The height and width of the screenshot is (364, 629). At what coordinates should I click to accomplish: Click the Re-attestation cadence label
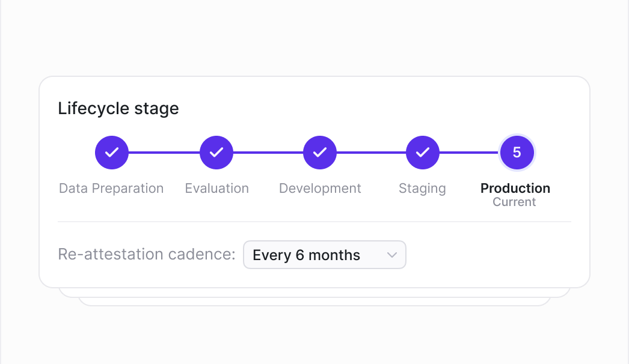(146, 254)
